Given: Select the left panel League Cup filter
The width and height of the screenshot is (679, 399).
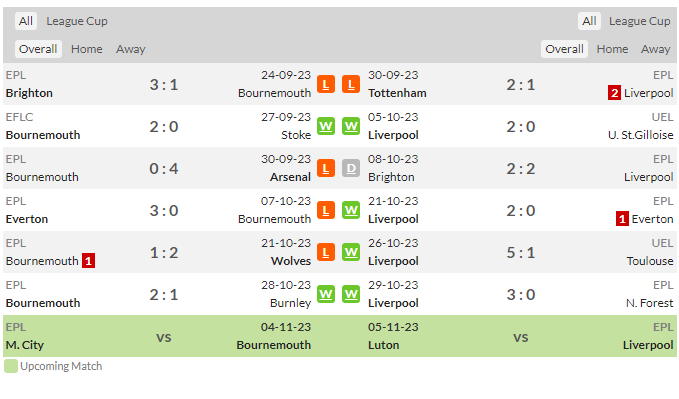Looking at the screenshot, I should (x=77, y=21).
